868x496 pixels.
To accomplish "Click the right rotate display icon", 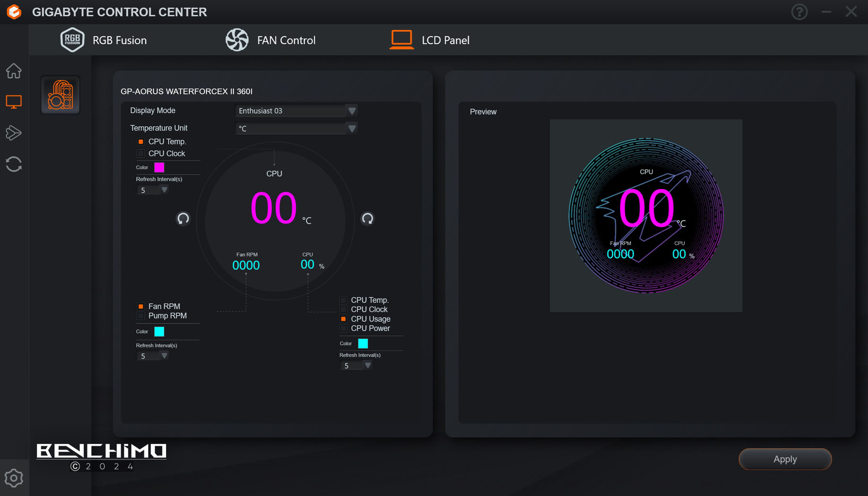I will tap(367, 218).
